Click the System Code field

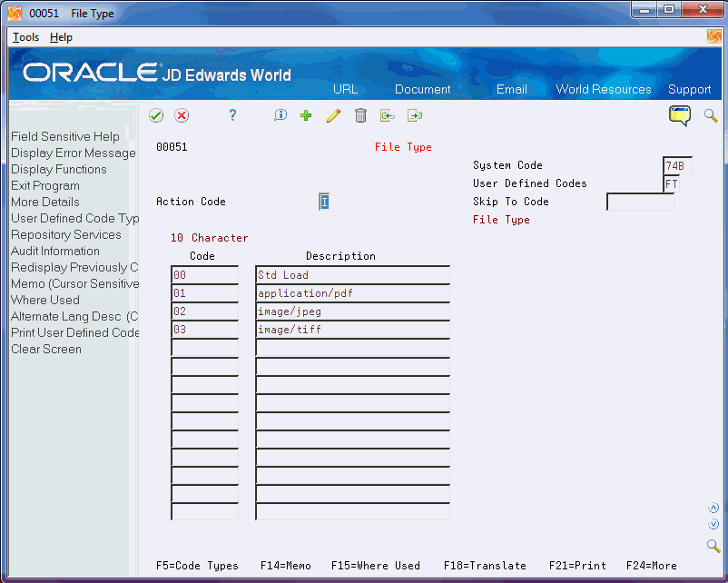[677, 165]
